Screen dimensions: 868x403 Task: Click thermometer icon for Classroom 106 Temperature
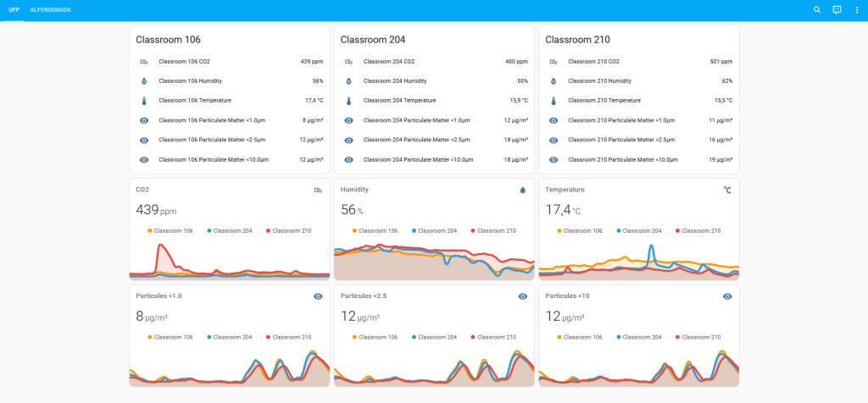pyautogui.click(x=144, y=101)
